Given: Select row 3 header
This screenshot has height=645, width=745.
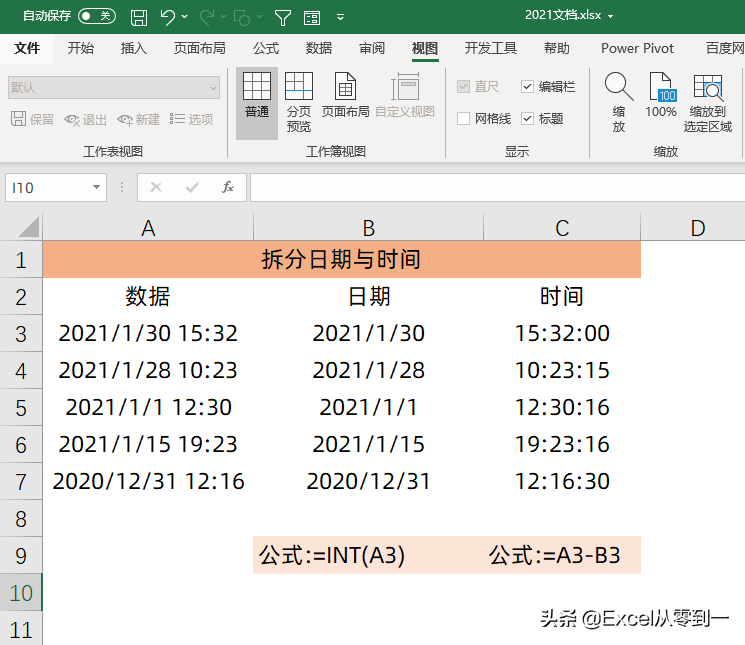Looking at the screenshot, I should pyautogui.click(x=21, y=333).
